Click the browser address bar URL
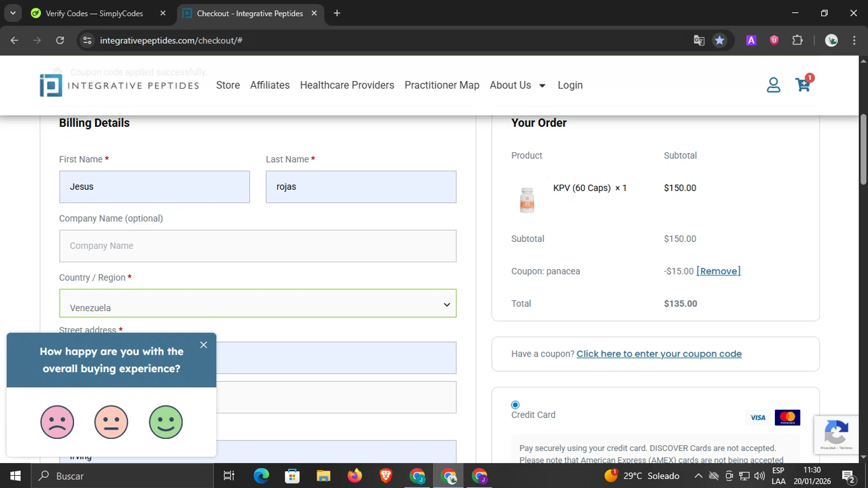 [171, 41]
